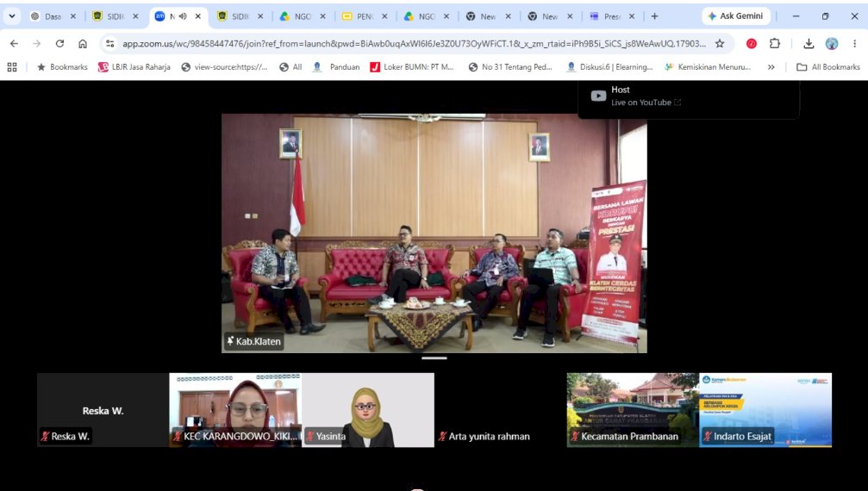This screenshot has width=868, height=491.
Task: Open the view-source bookmark
Action: [x=224, y=67]
